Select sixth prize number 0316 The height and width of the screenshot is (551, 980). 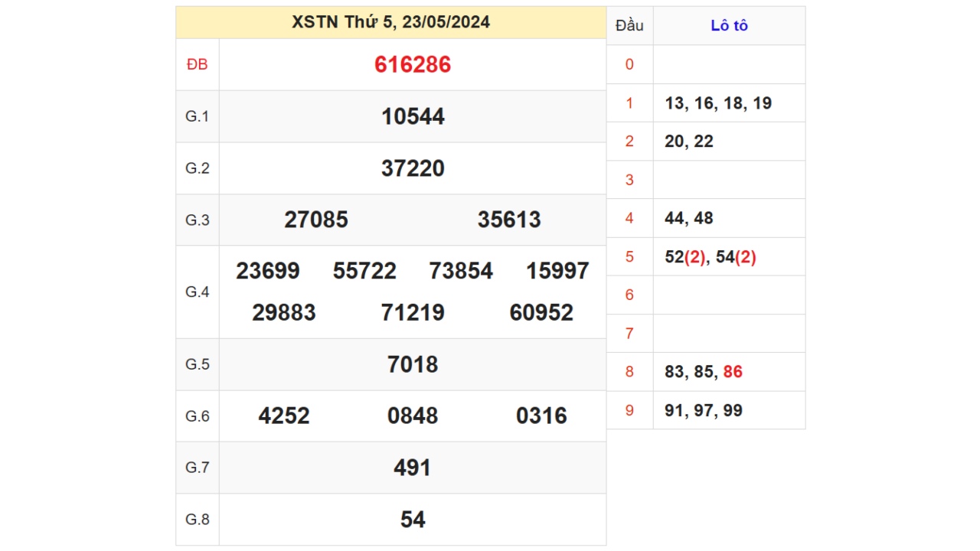[x=541, y=416]
